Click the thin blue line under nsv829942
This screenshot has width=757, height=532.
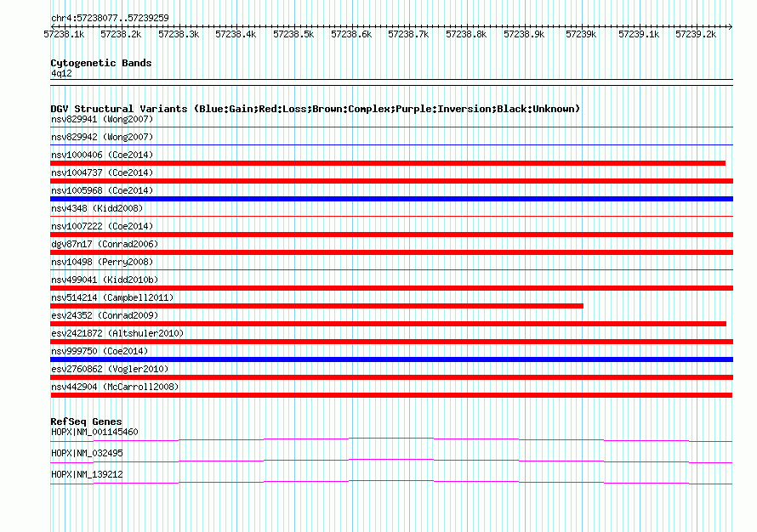pos(391,144)
